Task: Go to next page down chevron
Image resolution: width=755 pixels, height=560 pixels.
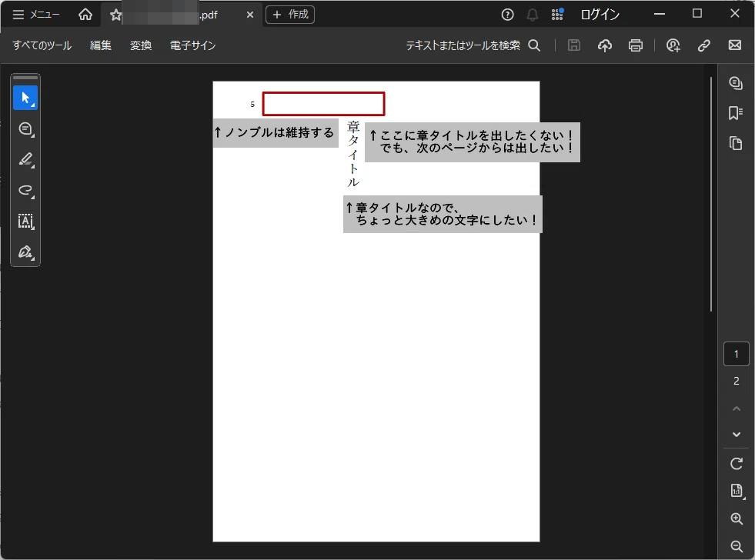Action: (737, 435)
